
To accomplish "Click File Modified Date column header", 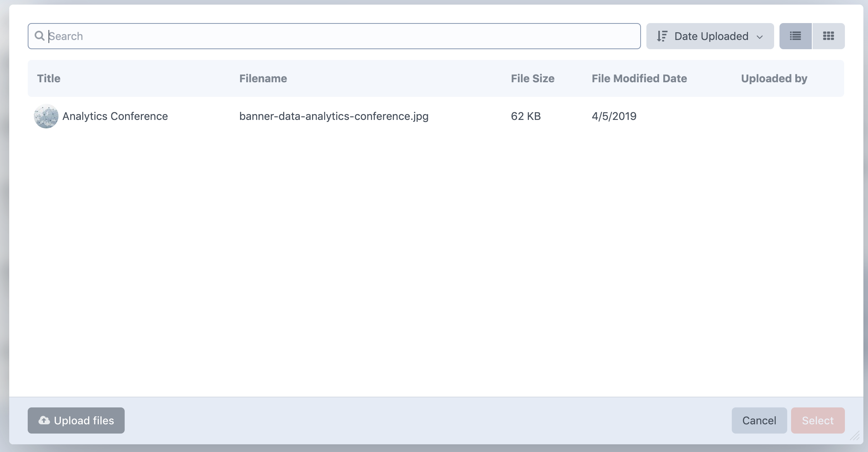I will coord(639,78).
